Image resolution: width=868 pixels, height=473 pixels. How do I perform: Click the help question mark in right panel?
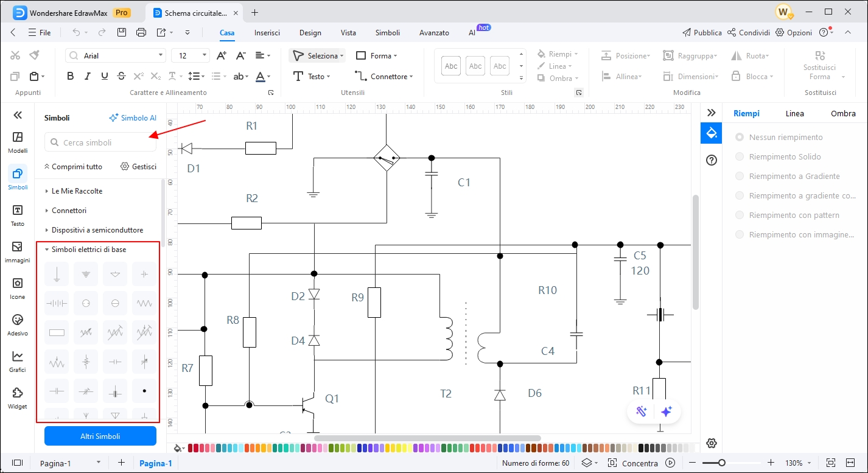(x=711, y=160)
